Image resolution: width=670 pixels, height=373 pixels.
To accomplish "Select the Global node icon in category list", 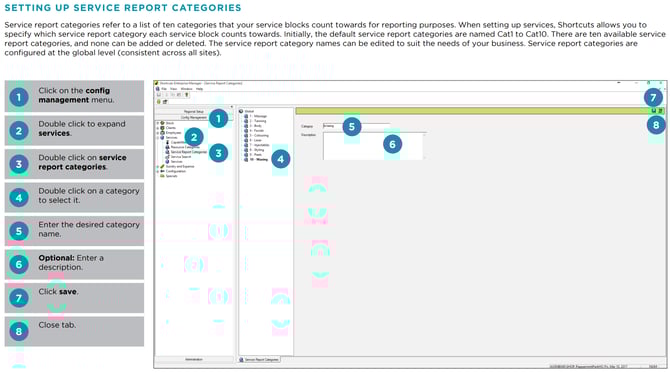I will [241, 111].
